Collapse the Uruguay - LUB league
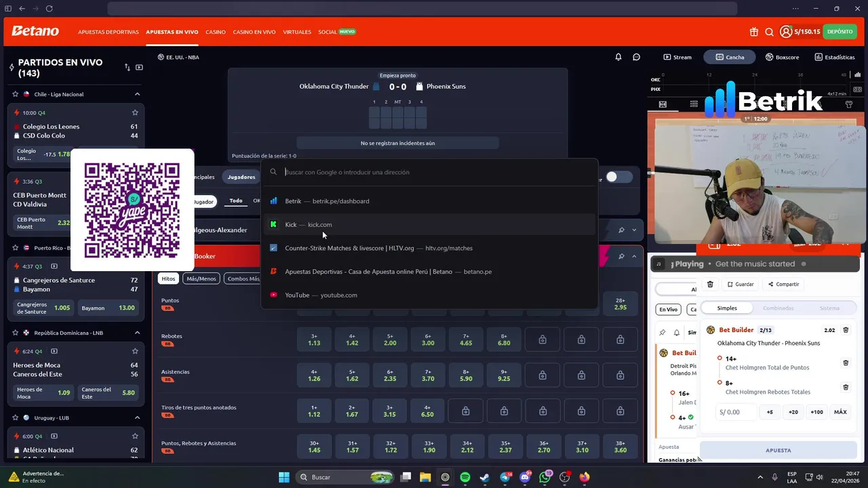This screenshot has width=868, height=488. [x=137, y=418]
